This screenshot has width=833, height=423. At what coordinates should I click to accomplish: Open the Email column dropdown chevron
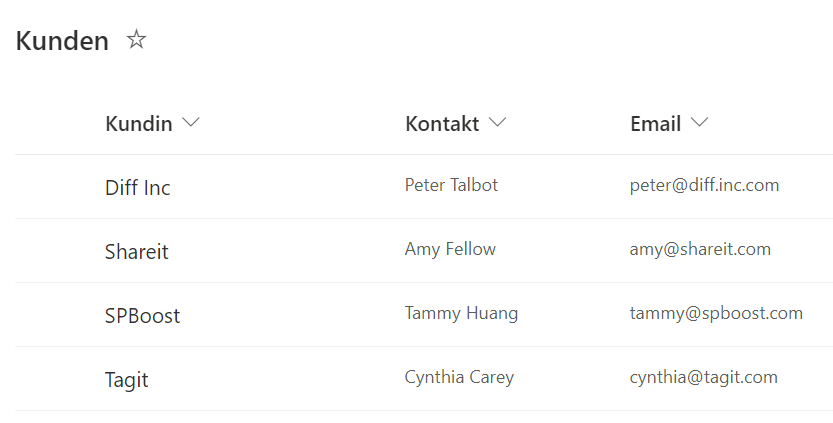(700, 123)
